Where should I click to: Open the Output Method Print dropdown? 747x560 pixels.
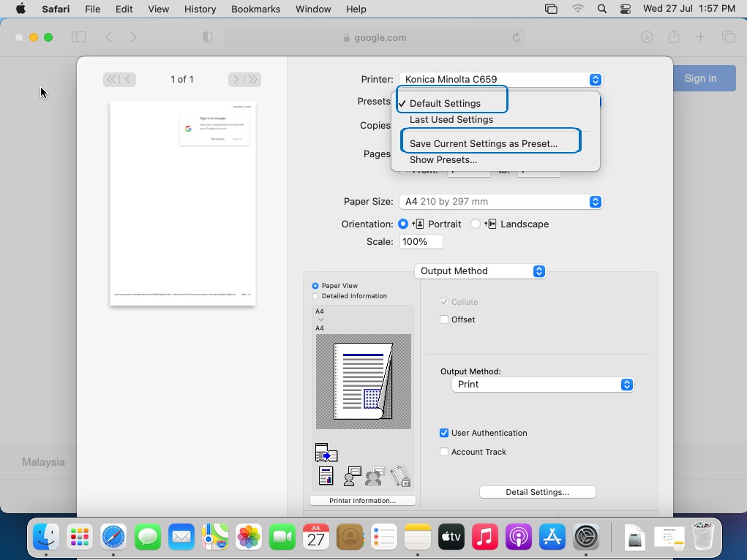tap(542, 385)
